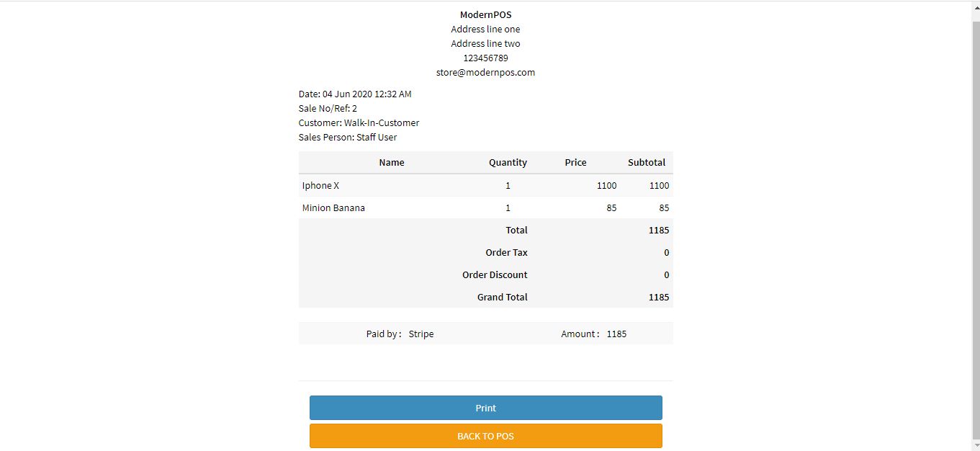Click the Stripe payment method text

[421, 334]
